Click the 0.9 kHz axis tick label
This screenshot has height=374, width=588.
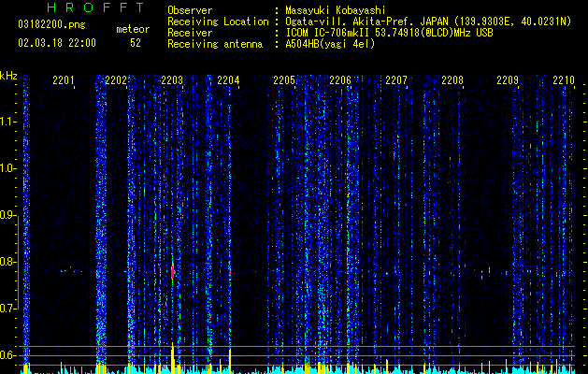tap(8, 215)
